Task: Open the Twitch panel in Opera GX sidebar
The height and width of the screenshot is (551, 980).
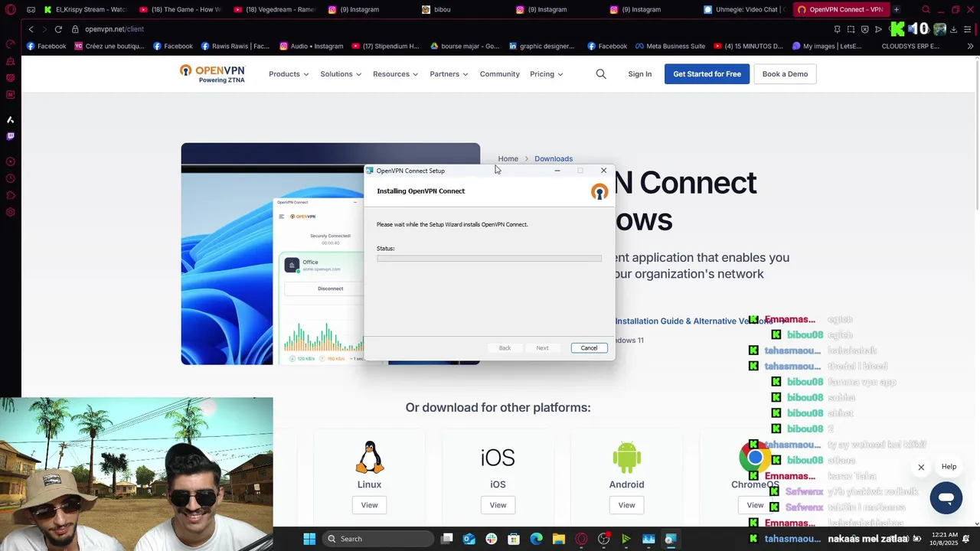Action: pos(10,136)
